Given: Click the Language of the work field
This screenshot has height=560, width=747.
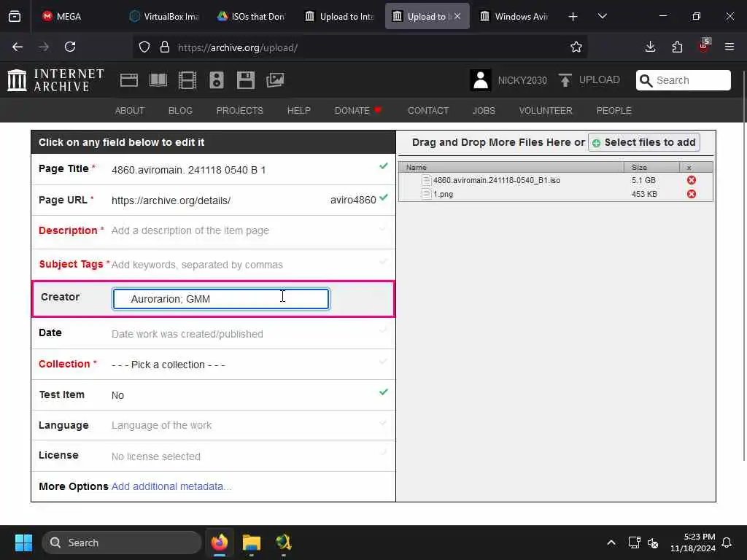Looking at the screenshot, I should tap(161, 425).
